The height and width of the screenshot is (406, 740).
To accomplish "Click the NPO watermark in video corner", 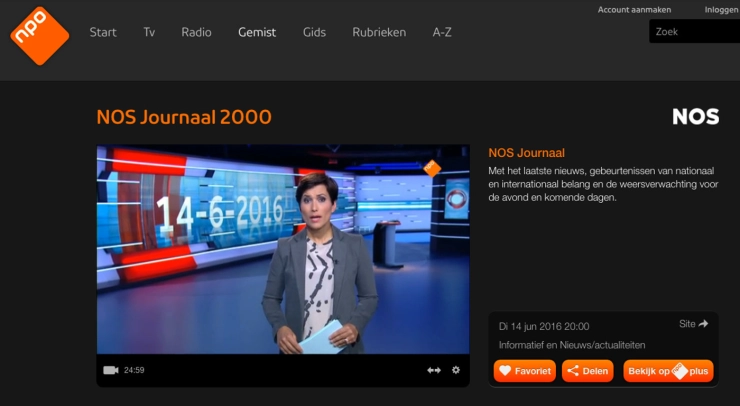I will [x=432, y=168].
